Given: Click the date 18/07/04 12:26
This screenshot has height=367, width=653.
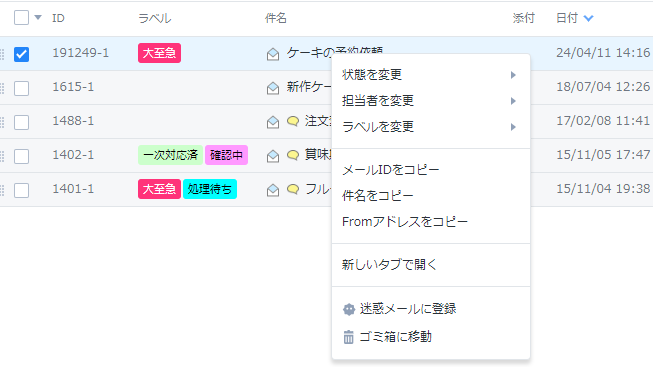Looking at the screenshot, I should [603, 87].
